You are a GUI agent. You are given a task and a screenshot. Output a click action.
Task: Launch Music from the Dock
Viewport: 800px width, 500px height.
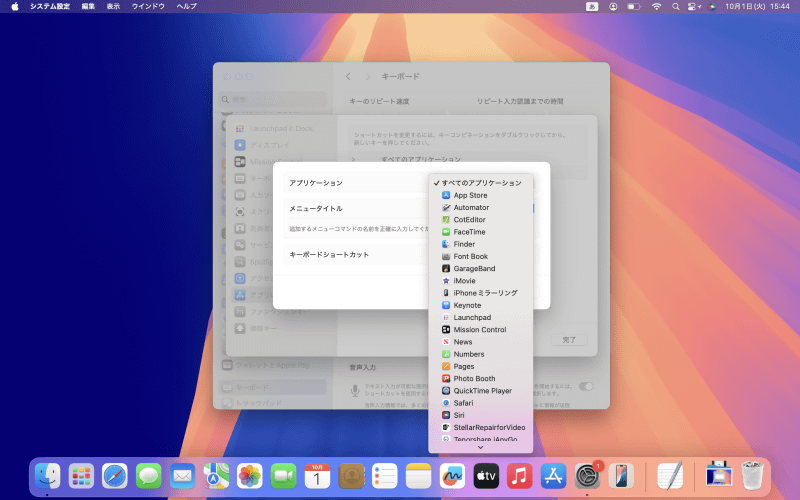519,476
